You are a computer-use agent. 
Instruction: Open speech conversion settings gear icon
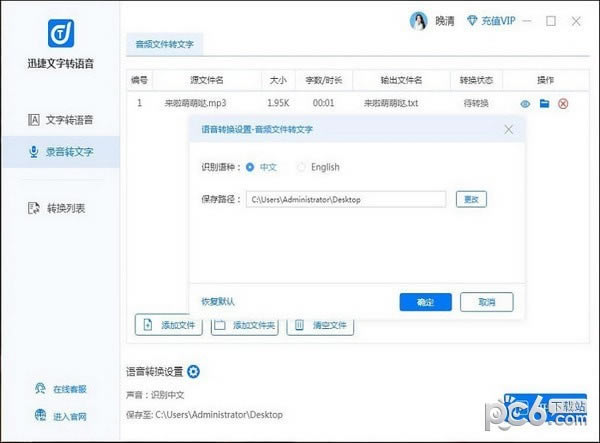click(193, 372)
